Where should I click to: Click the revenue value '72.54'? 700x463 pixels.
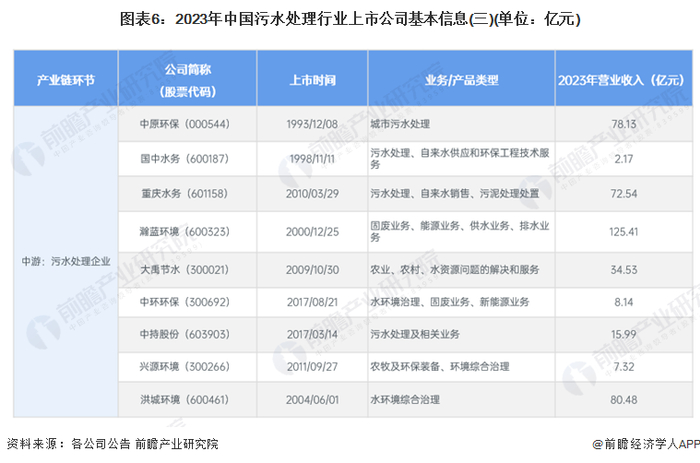point(624,193)
